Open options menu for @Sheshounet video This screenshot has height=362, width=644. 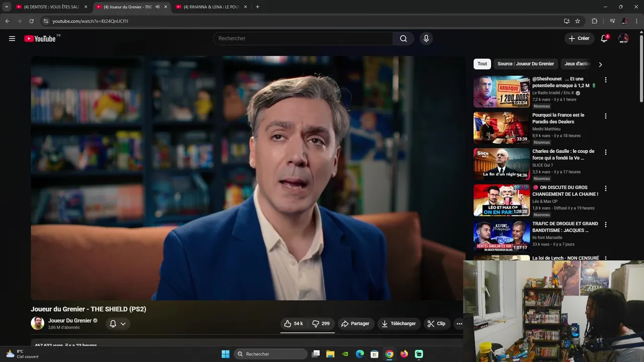[x=606, y=80]
